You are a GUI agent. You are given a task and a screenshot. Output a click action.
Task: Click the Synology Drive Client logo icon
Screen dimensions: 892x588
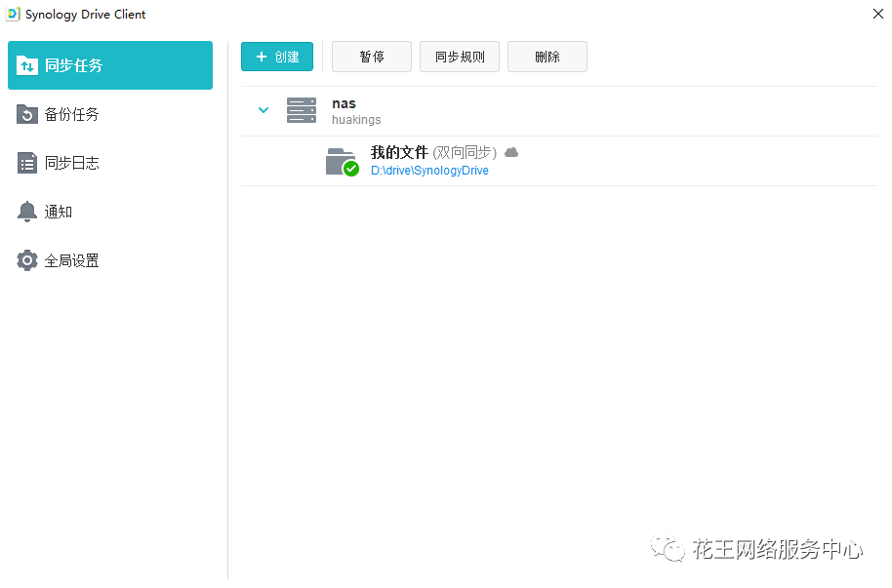point(13,15)
